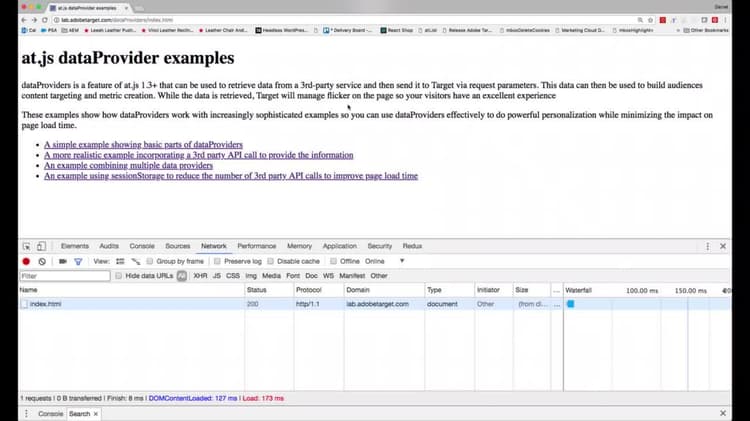Sort requests by Waterfall column
The image size is (750, 421).
(x=647, y=290)
